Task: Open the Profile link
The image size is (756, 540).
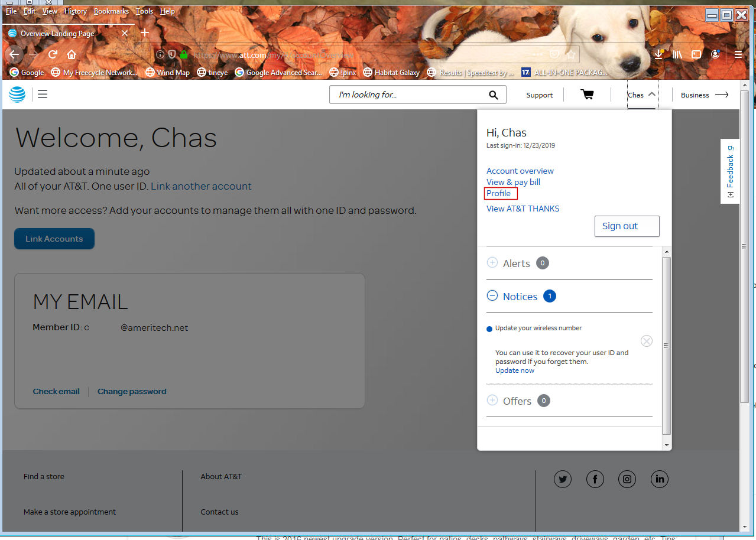Action: [x=498, y=193]
